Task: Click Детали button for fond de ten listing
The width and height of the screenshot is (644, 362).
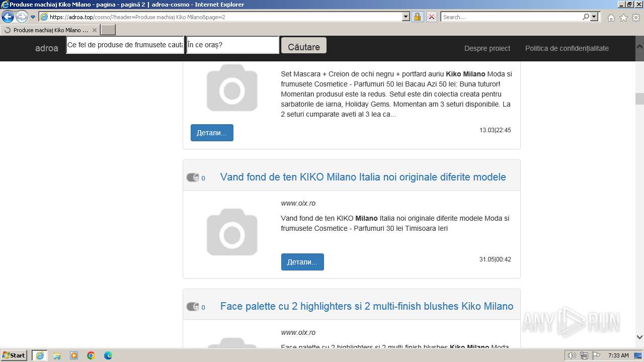Action: point(302,262)
